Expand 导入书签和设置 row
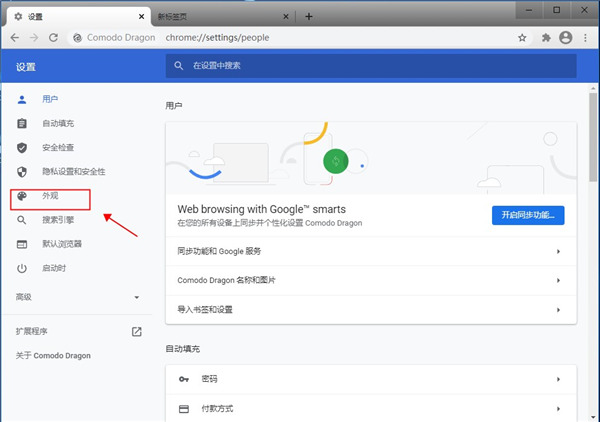 [557, 310]
